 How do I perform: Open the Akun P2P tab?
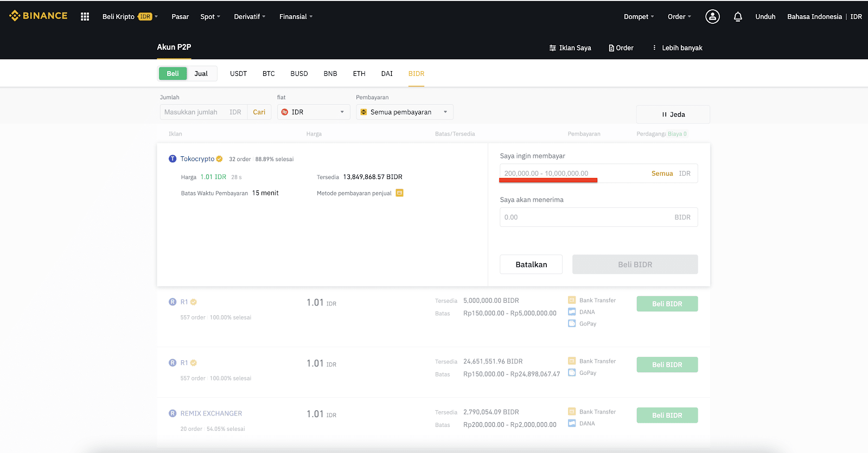(x=174, y=47)
